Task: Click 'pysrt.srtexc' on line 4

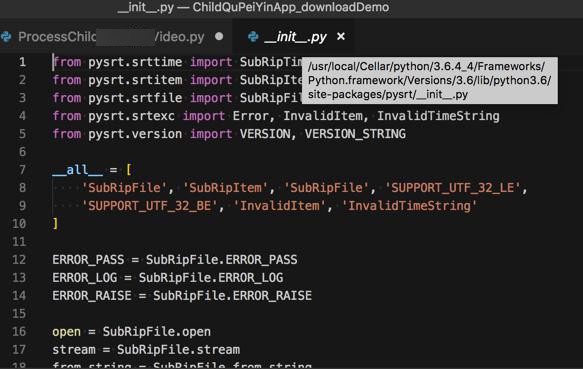Action: click(x=131, y=116)
